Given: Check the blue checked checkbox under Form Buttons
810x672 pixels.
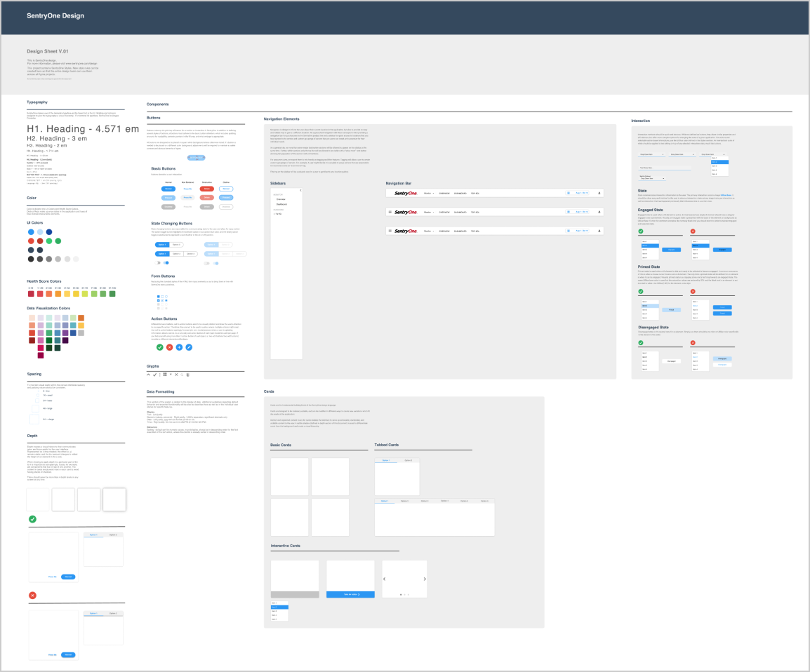Looking at the screenshot, I should (x=159, y=300).
